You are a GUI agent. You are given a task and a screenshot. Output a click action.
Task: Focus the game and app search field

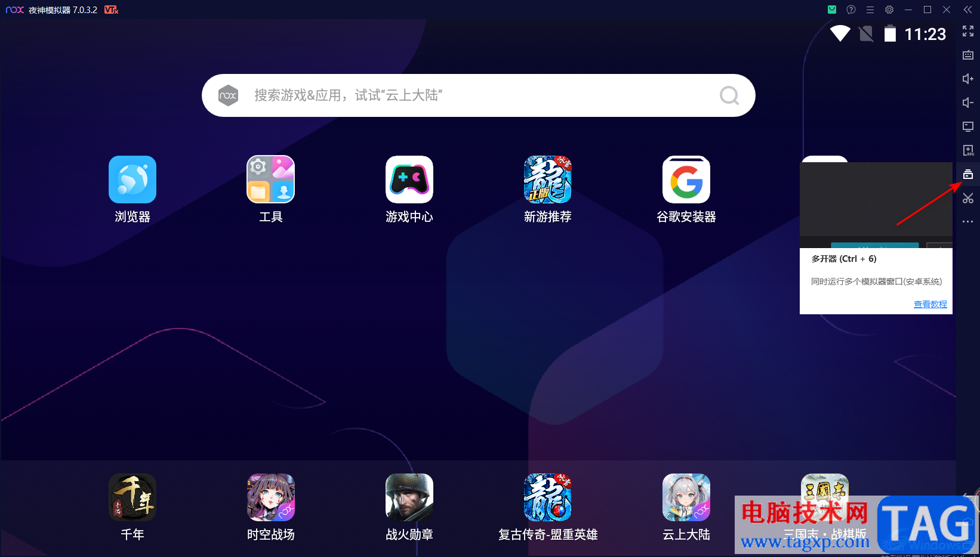(x=479, y=95)
